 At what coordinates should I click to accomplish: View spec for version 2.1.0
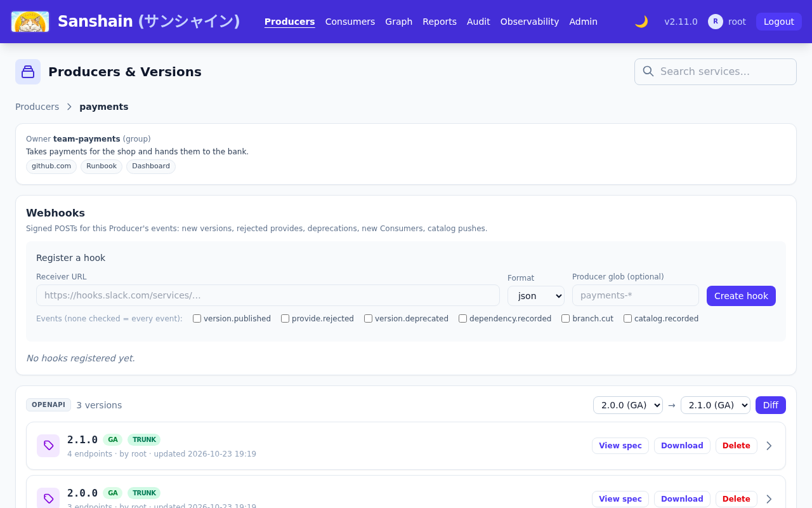[620, 446]
